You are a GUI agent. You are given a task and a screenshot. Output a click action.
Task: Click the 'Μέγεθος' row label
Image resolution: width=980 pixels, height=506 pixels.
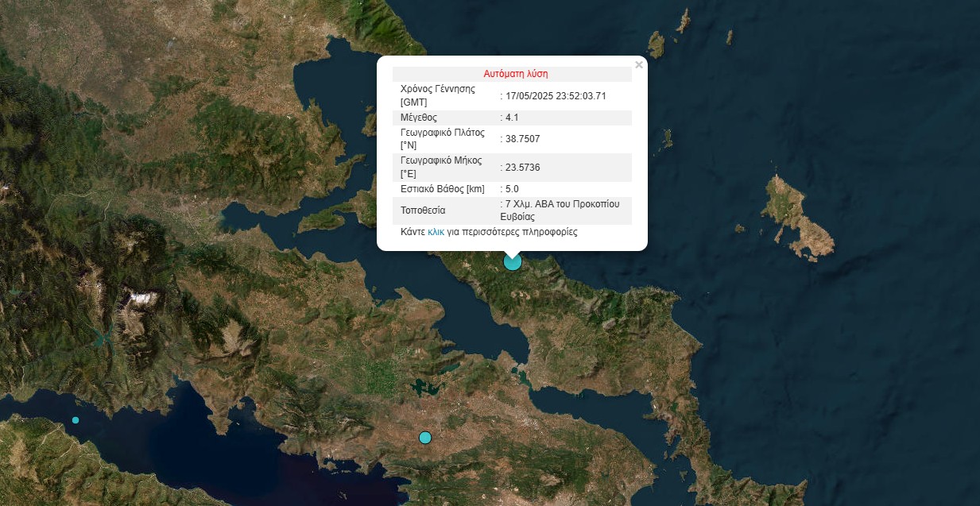(419, 118)
